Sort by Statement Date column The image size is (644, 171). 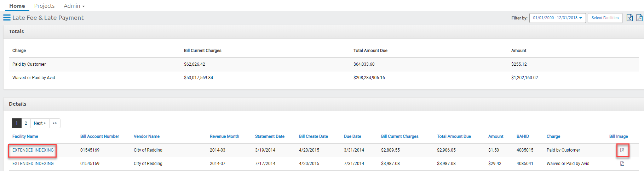[x=270, y=136]
